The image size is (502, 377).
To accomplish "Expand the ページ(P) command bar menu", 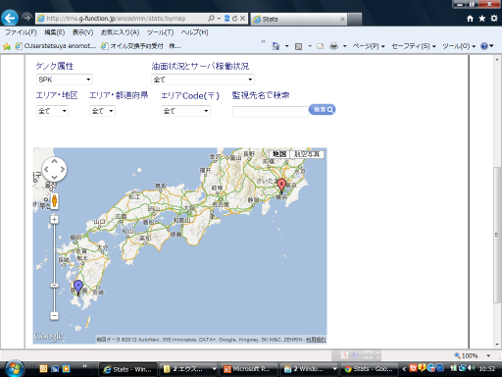I will 369,46.
